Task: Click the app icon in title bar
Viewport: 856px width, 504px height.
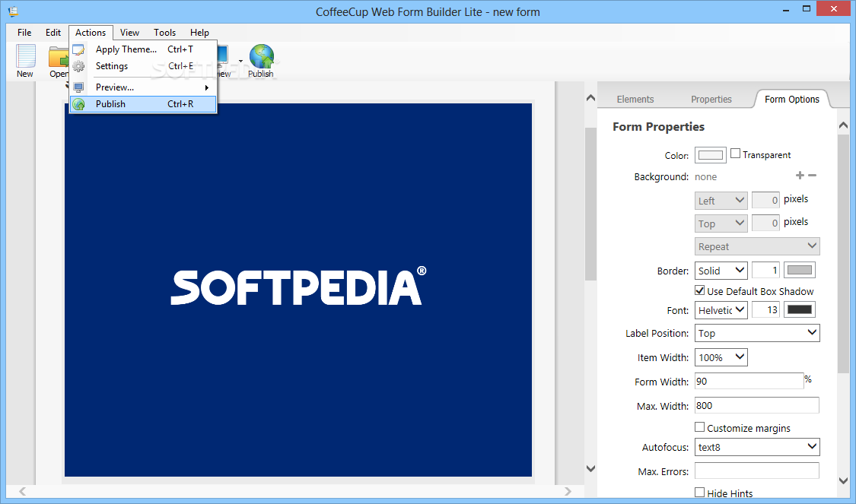Action: [x=13, y=11]
